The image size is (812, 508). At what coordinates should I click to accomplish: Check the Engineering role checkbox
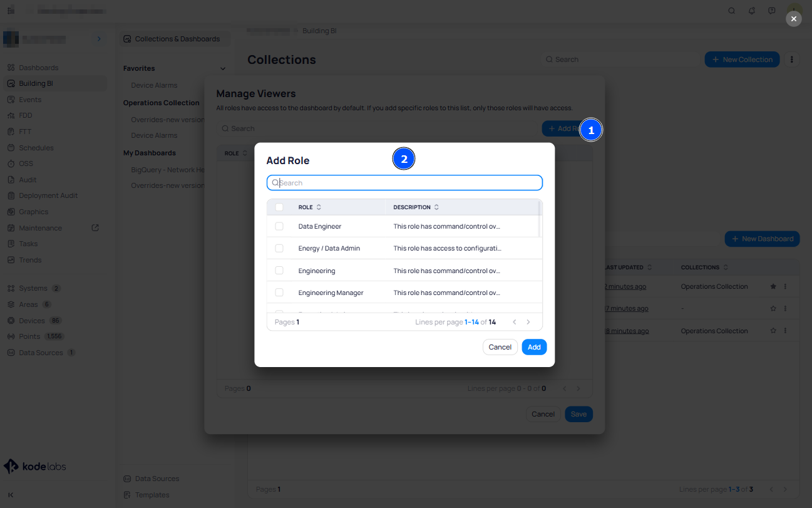coord(279,271)
